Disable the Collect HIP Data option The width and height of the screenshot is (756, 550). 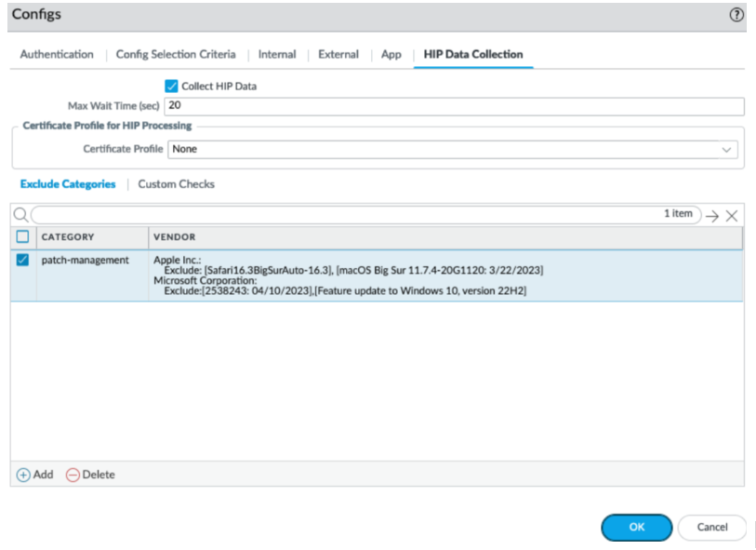pos(170,86)
